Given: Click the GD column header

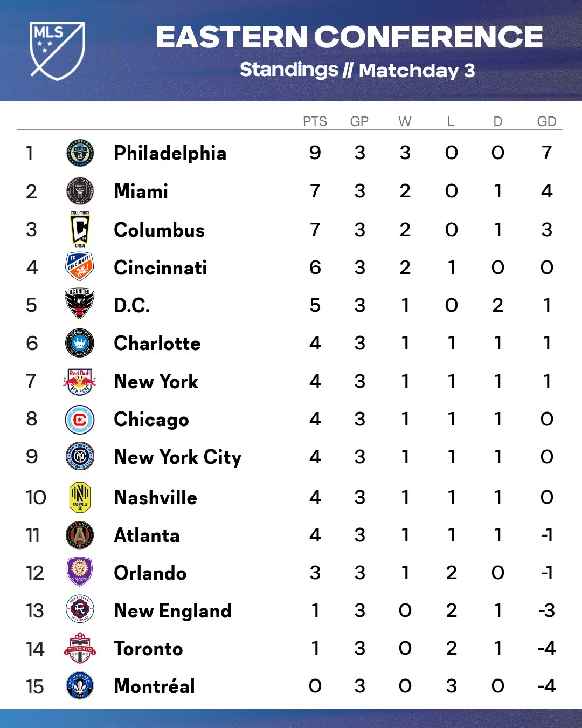Looking at the screenshot, I should [x=546, y=121].
